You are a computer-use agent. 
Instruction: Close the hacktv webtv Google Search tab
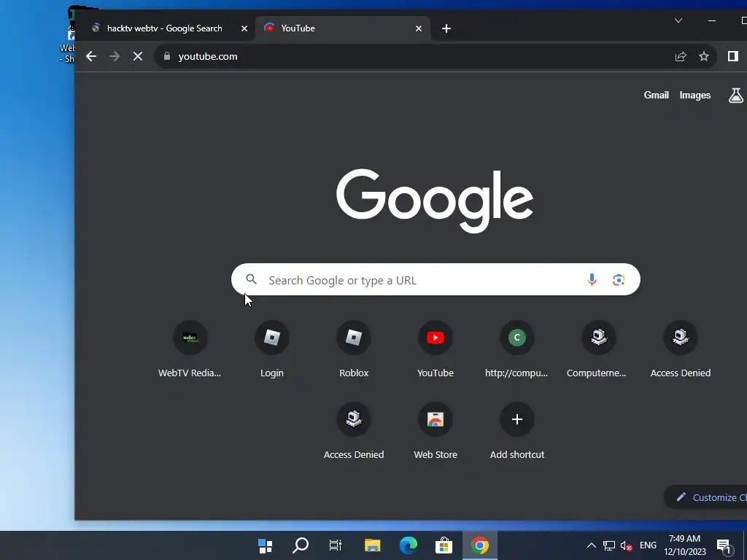pyautogui.click(x=244, y=28)
